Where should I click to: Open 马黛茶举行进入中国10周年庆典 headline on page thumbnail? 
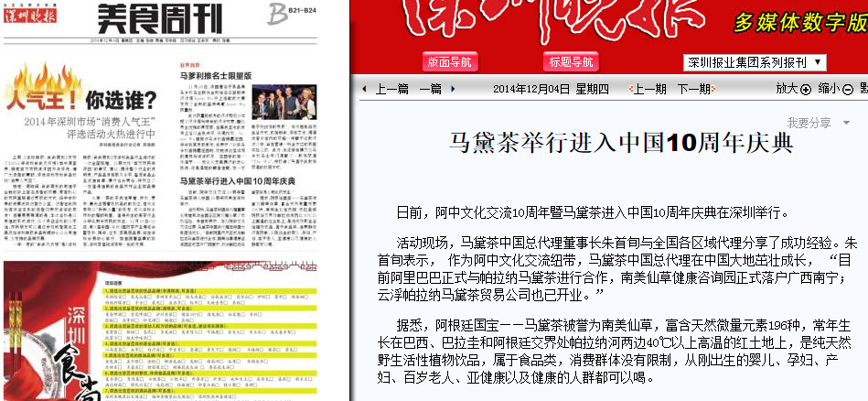tap(238, 181)
